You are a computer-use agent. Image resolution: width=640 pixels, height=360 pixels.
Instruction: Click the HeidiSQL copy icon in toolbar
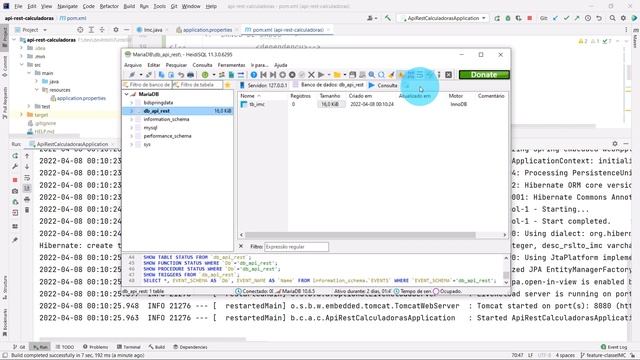point(161,75)
